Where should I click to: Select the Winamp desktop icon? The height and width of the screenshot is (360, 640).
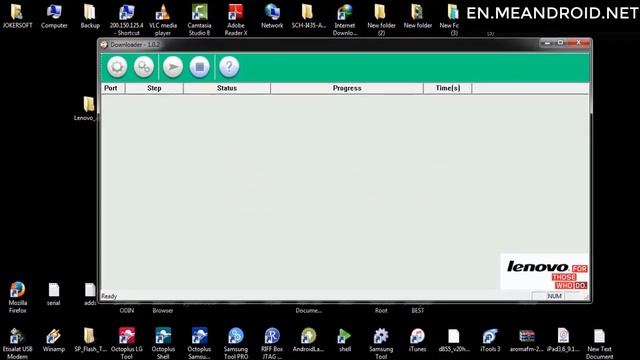pos(54,340)
